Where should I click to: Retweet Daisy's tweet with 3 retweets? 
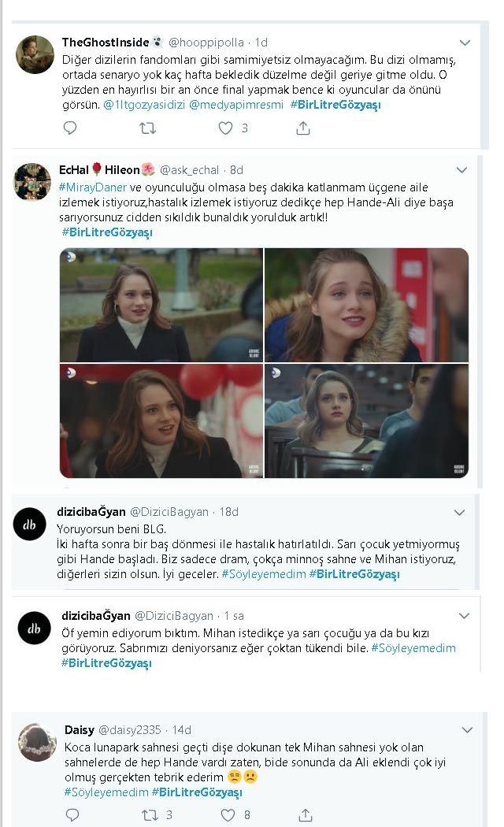[150, 815]
